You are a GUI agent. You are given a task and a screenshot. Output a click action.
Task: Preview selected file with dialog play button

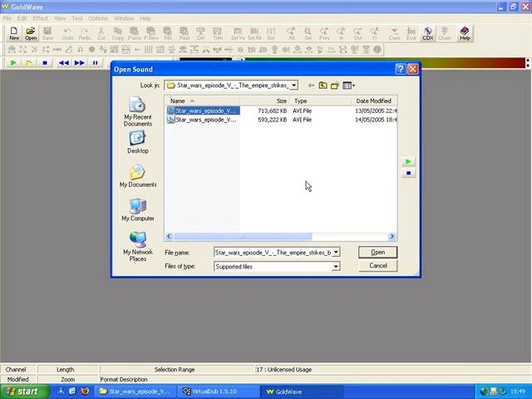tap(408, 161)
